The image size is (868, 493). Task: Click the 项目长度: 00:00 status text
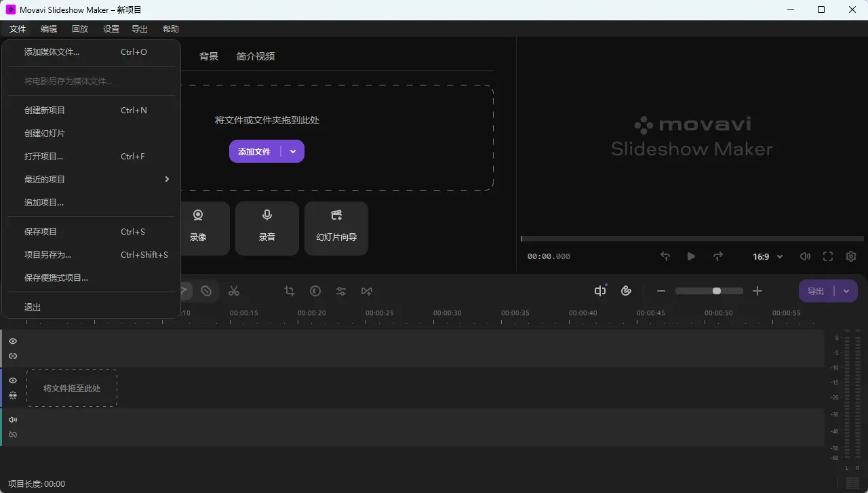point(37,484)
